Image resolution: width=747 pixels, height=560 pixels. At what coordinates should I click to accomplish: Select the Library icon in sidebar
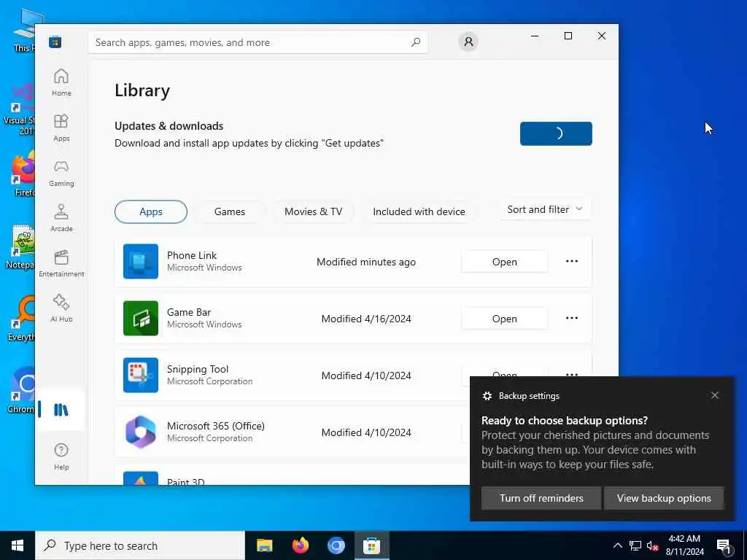pyautogui.click(x=61, y=410)
